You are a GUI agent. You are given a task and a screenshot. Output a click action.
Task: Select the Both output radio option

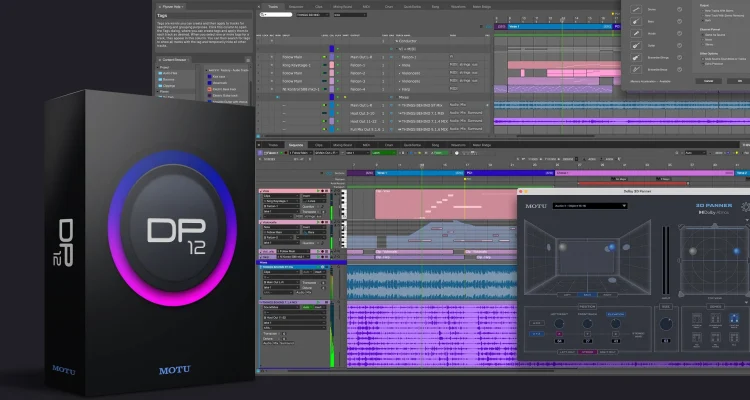coord(703,21)
